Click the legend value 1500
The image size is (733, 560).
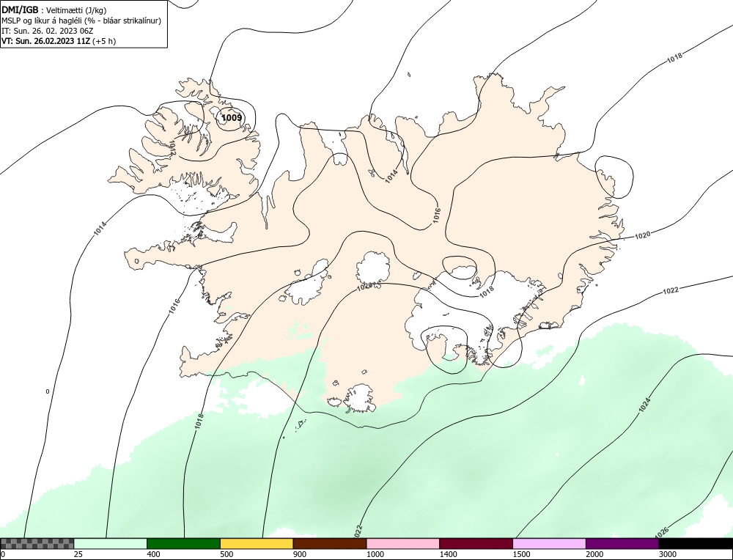tap(522, 554)
